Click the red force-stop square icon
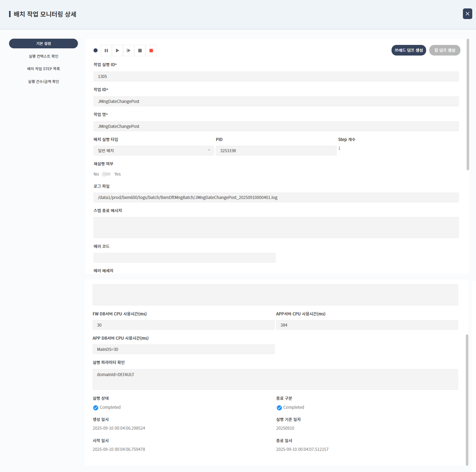Image resolution: width=476 pixels, height=472 pixels. coord(151,51)
